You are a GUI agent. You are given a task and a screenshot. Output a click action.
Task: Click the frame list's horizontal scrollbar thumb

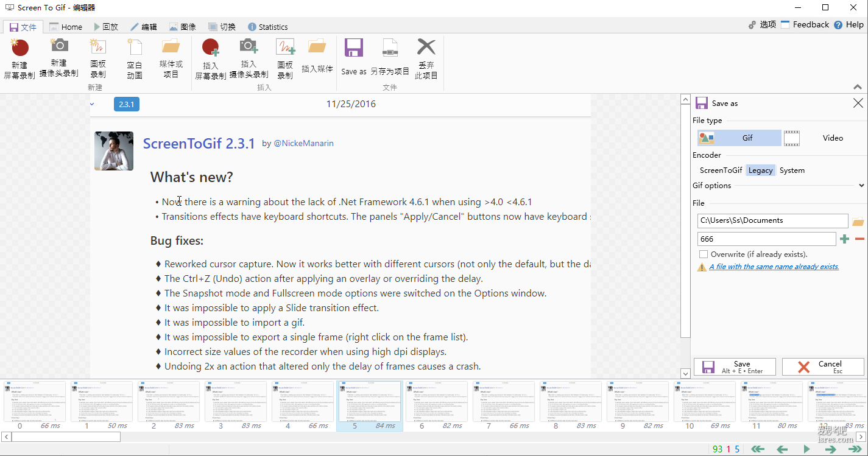pyautogui.click(x=66, y=437)
